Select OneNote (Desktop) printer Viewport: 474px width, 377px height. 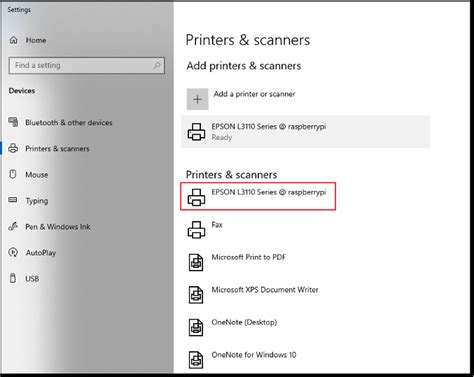click(244, 322)
